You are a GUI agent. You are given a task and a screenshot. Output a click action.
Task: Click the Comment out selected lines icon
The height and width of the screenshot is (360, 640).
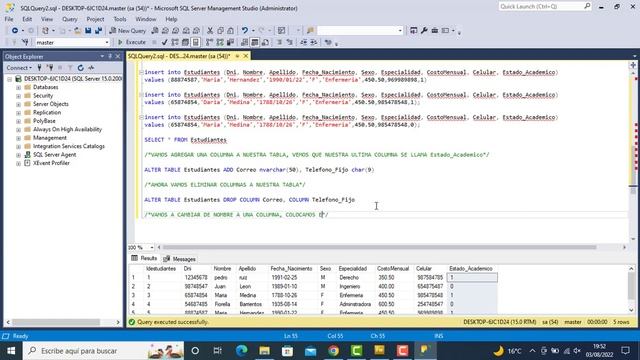tap(280, 42)
